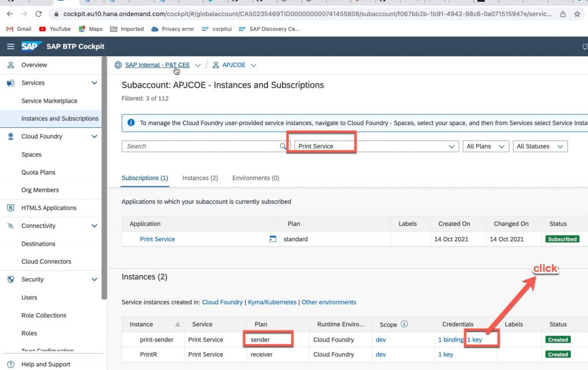The image size is (588, 370).
Task: Open Quota Plans in the sidebar
Action: coord(38,172)
